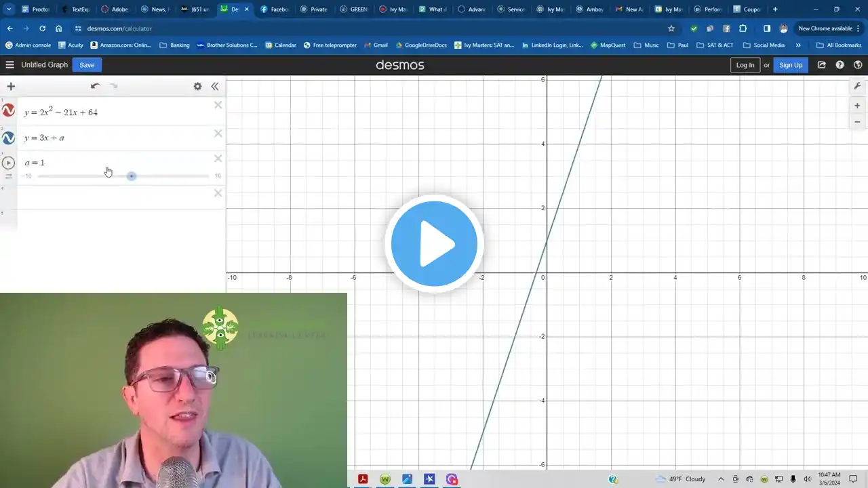Open the Social Media bookmarks folder
868x488 pixels.
[x=764, y=45]
